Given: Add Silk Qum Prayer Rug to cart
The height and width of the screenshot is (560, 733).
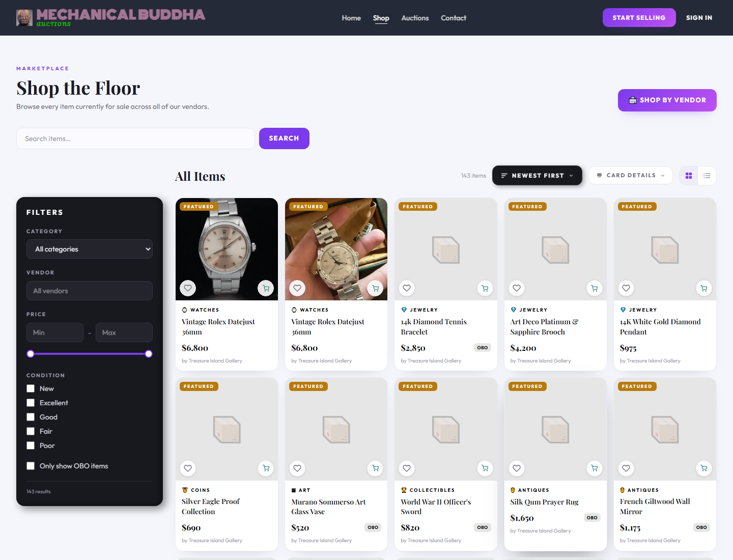Looking at the screenshot, I should 595,468.
